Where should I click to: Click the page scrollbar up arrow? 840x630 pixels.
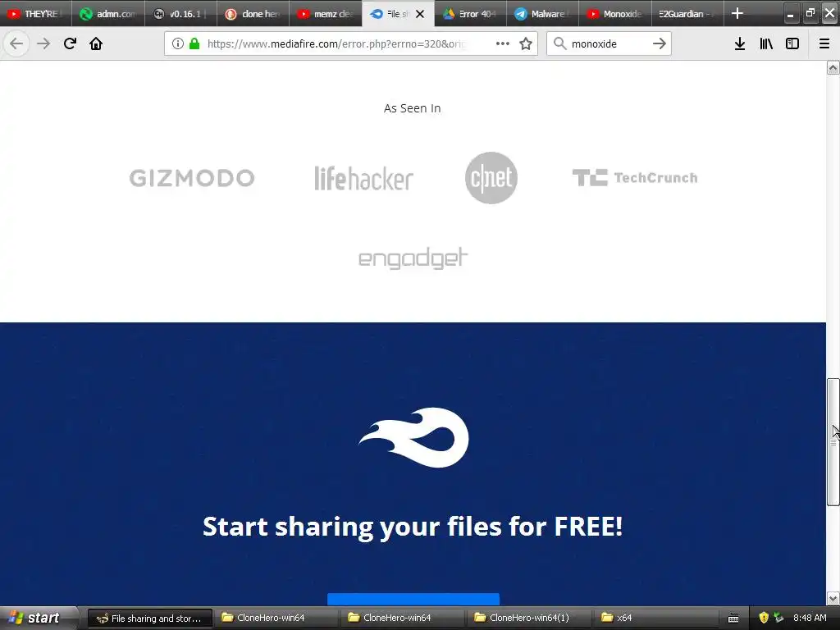(833, 67)
